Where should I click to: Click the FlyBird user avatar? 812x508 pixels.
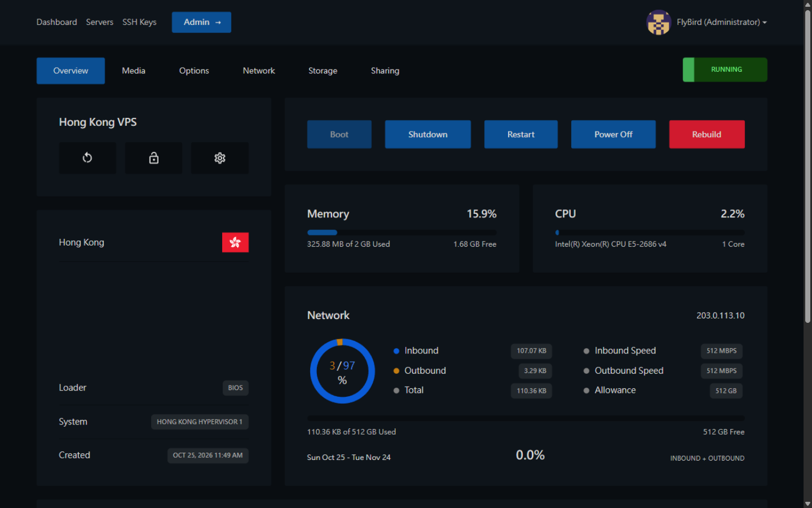[659, 23]
